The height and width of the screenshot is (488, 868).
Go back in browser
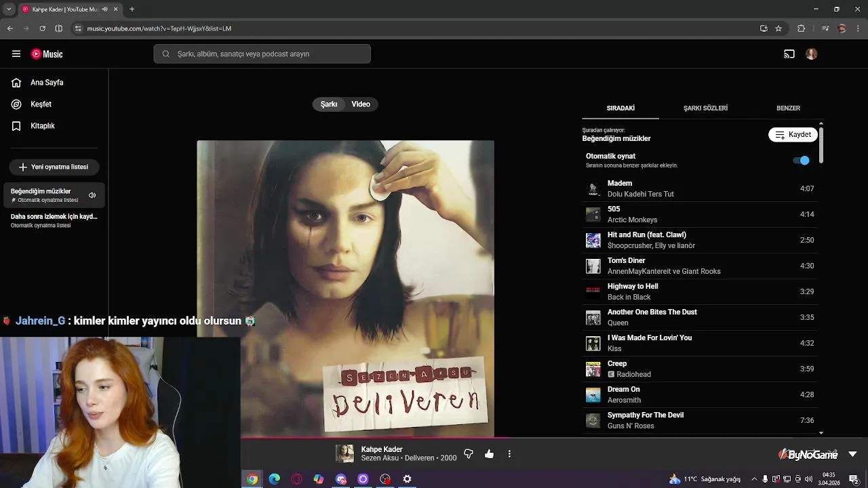tap(9, 28)
